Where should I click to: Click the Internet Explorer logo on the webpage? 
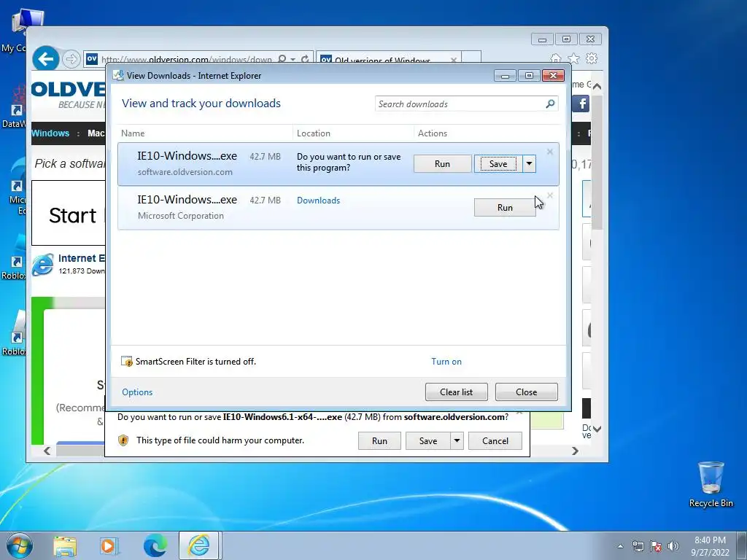(x=43, y=265)
